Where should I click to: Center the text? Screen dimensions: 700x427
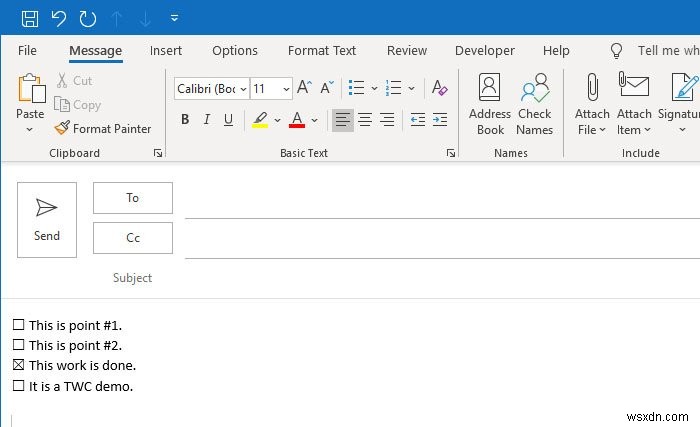coord(365,120)
